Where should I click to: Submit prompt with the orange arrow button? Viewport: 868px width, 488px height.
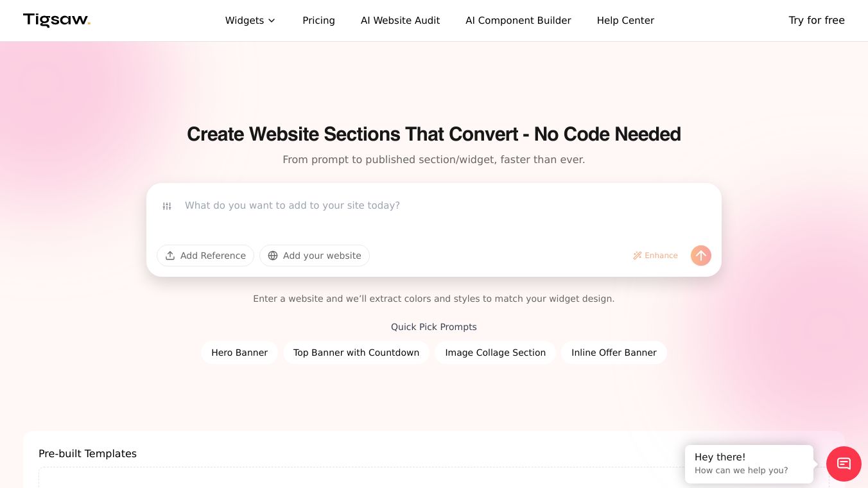point(700,256)
